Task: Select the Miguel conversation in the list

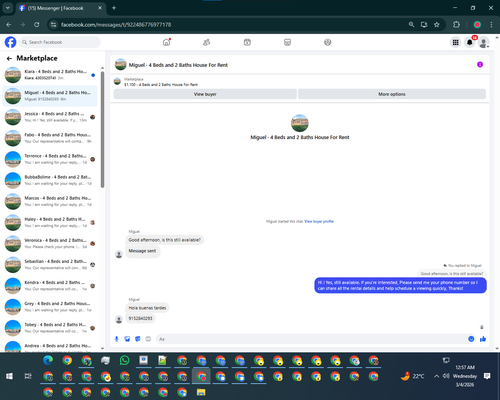Action: click(50, 96)
